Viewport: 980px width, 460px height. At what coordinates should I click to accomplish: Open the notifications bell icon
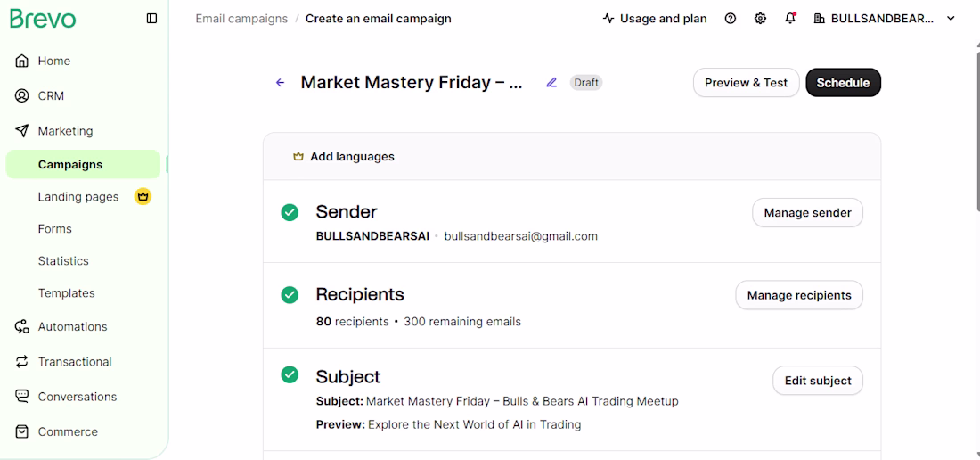tap(790, 19)
